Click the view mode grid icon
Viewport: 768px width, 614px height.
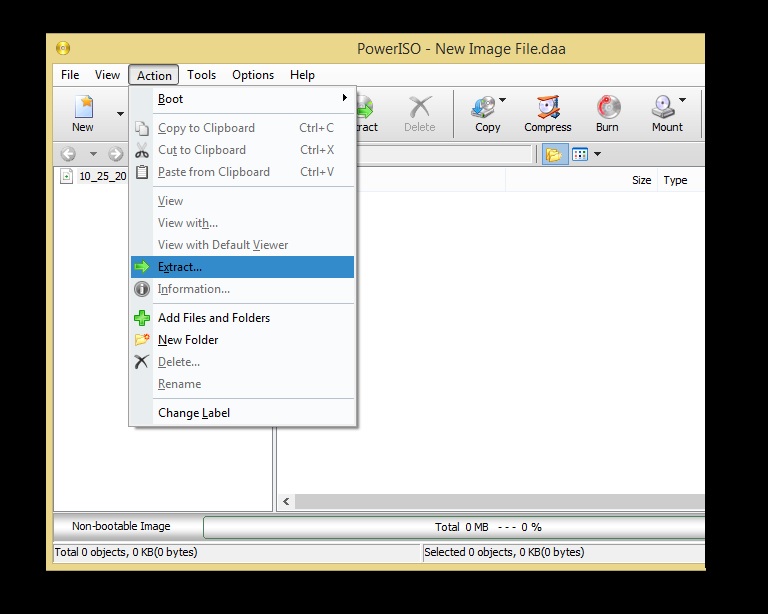pos(580,154)
